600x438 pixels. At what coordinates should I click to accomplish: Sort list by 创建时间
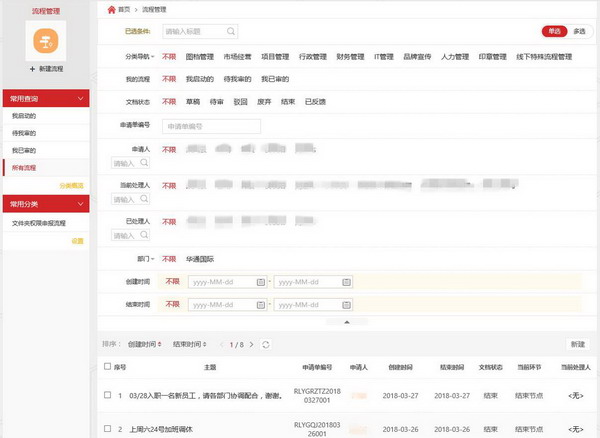(x=145, y=344)
